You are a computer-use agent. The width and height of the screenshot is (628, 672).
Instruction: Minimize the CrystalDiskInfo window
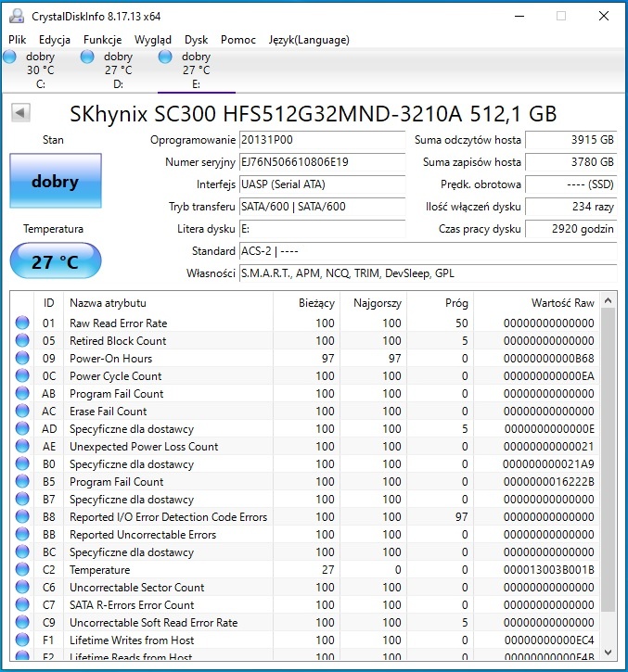click(x=519, y=17)
